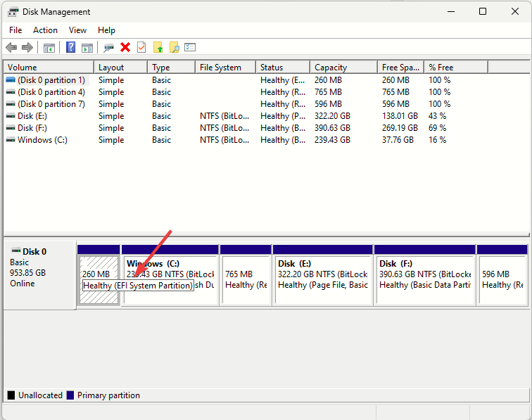Sort by the Capacity column header
The width and height of the screenshot is (532, 420).
(343, 68)
